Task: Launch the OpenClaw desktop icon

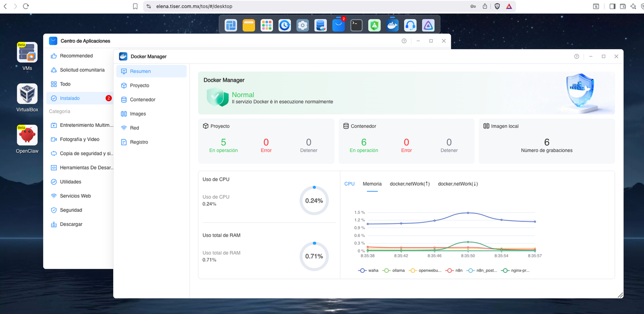Action: [x=27, y=139]
